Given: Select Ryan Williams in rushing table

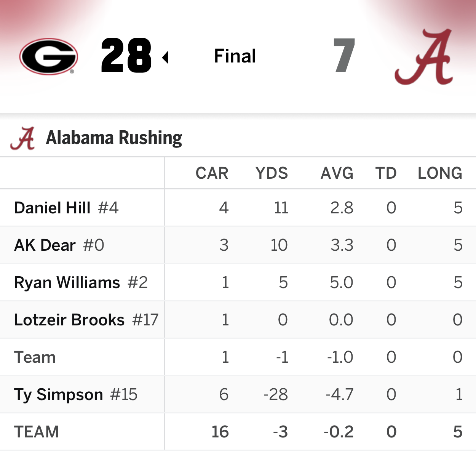Looking at the screenshot, I should tap(67, 283).
